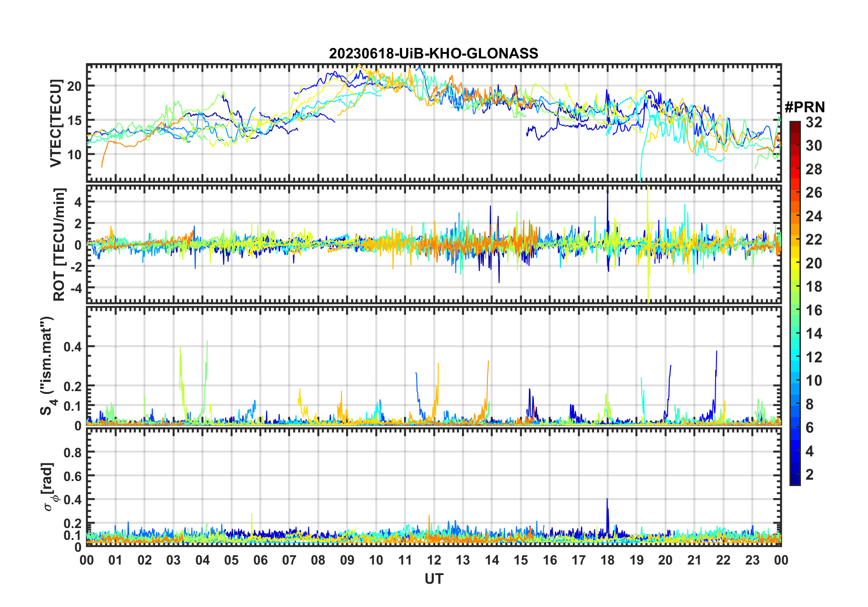868x607 pixels.
Task: Click the plot title 20230618-UiB-KHO-GLONASS
Action: (434, 54)
